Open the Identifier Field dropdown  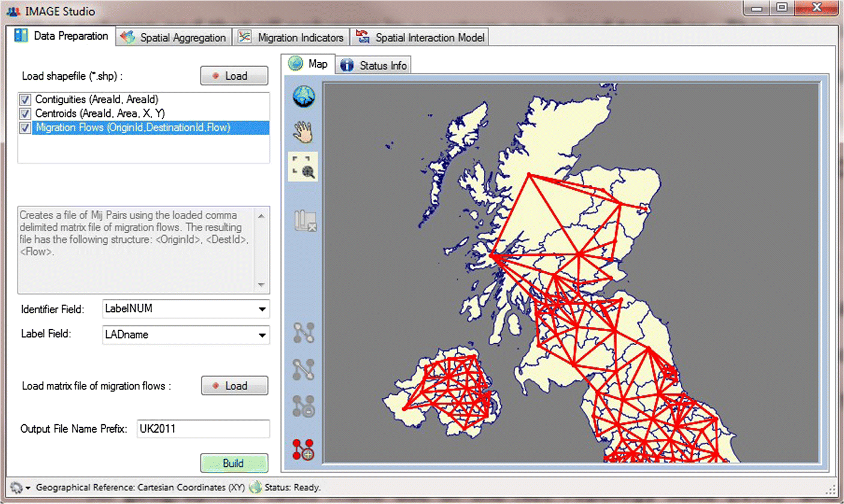(262, 309)
